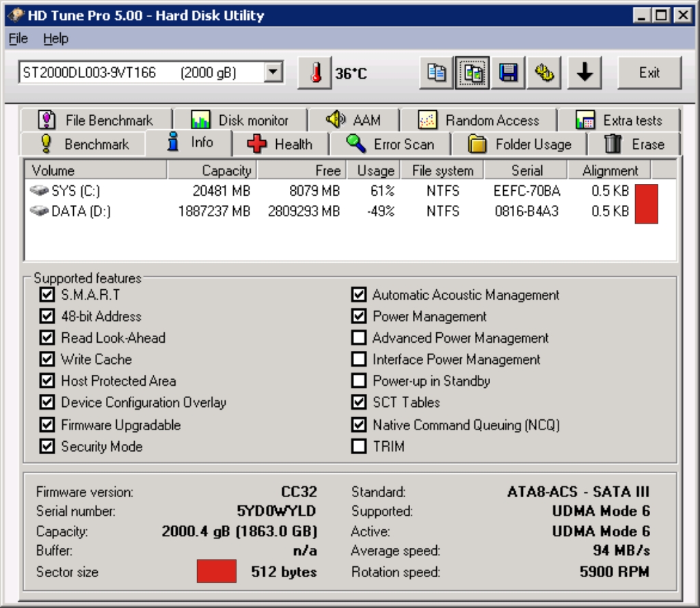The height and width of the screenshot is (608, 700).
Task: Click the Usage column header
Action: [373, 170]
